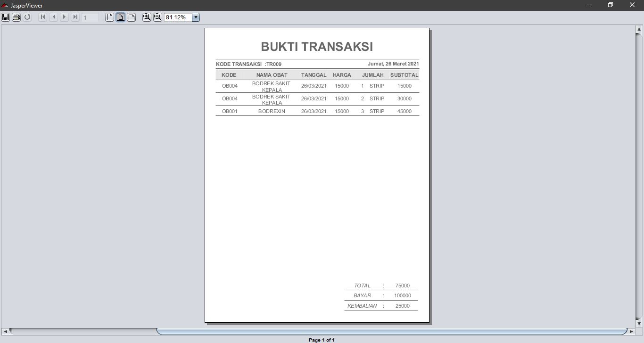This screenshot has width=644, height=343.
Task: Zoom in on the report
Action: click(x=147, y=17)
